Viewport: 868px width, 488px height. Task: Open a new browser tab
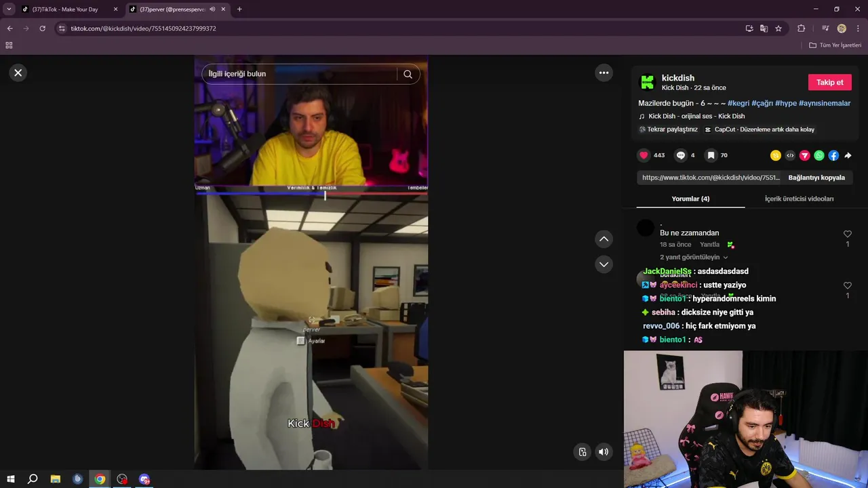239,9
